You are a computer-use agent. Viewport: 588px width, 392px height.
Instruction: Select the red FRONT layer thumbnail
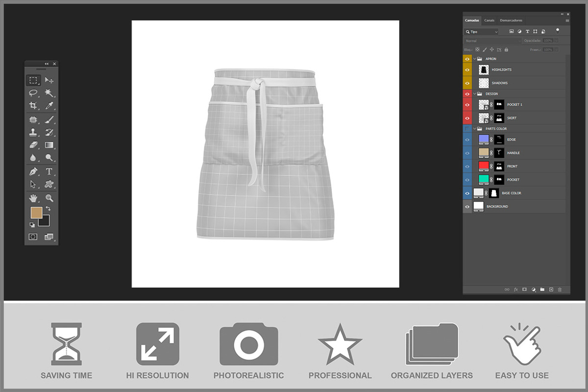484,166
